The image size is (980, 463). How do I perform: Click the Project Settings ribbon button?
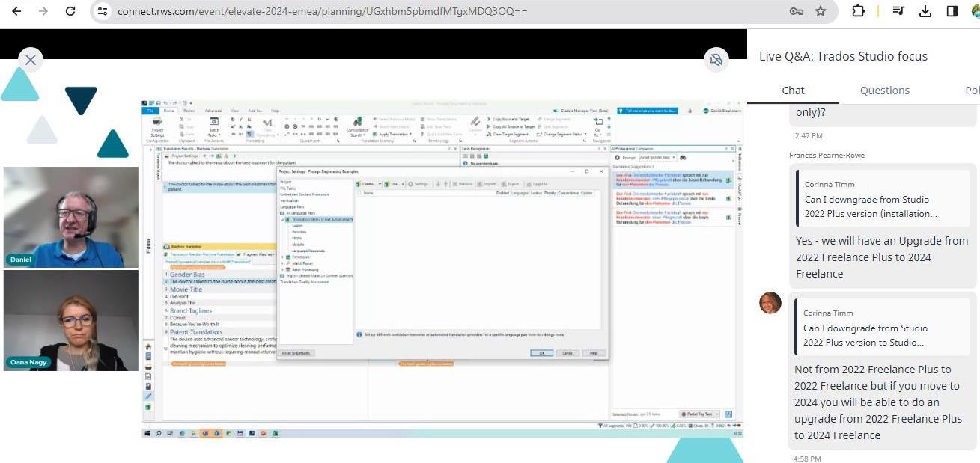[157, 127]
